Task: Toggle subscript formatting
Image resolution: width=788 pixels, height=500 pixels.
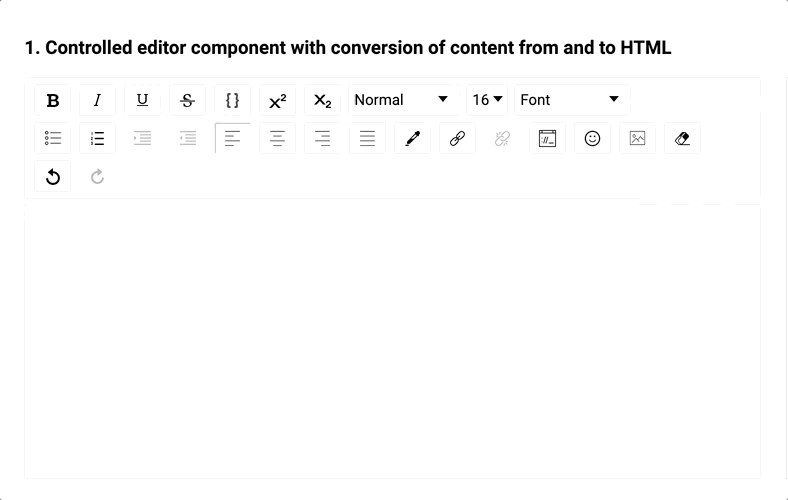Action: pyautogui.click(x=322, y=100)
